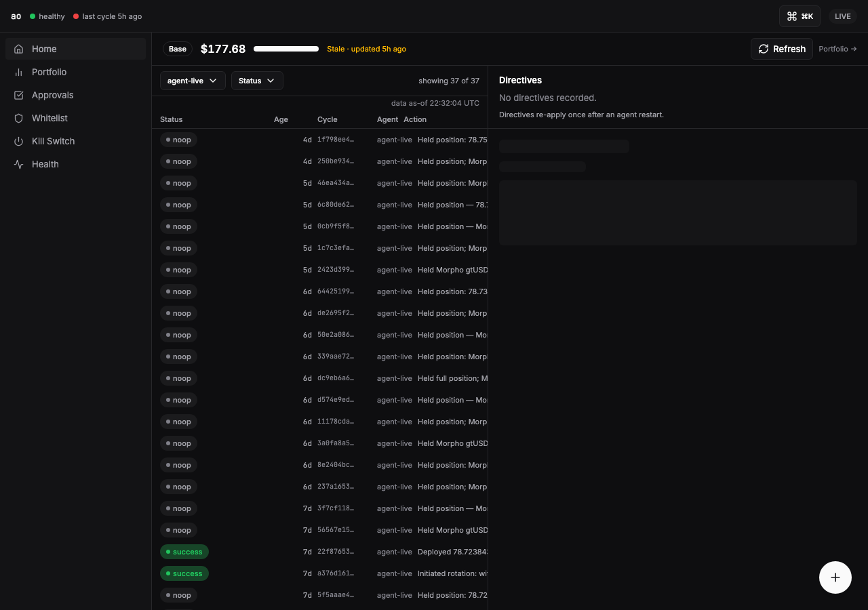This screenshot has height=610, width=868.
Task: Click the data as-of 22:32:04 UTC timestamp
Action: [435, 103]
